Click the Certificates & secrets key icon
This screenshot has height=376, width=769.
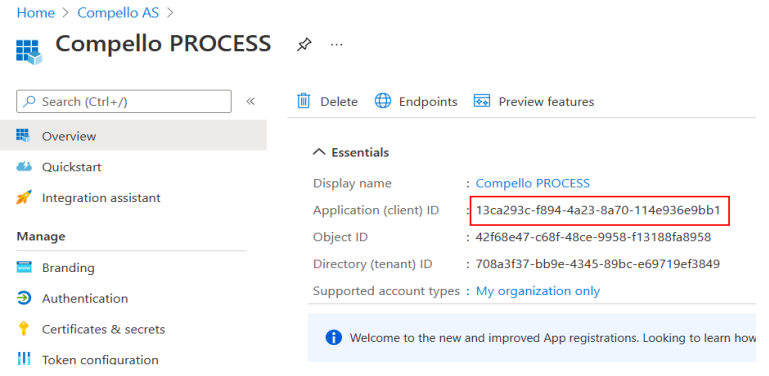coord(24,328)
